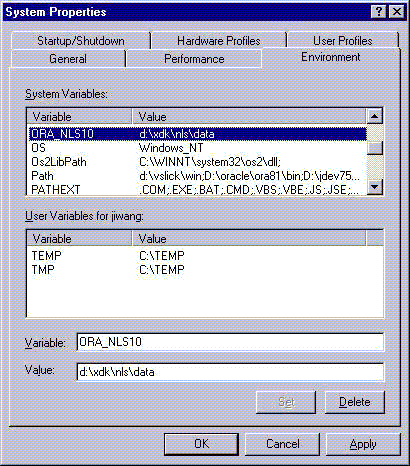Image resolution: width=410 pixels, height=466 pixels.
Task: Select the General tab
Action: pyautogui.click(x=68, y=59)
